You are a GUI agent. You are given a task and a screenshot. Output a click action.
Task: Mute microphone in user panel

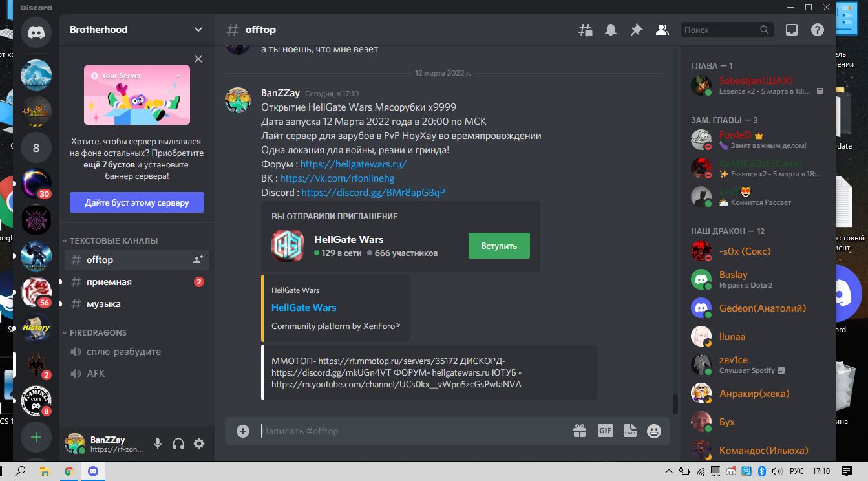[x=158, y=444]
